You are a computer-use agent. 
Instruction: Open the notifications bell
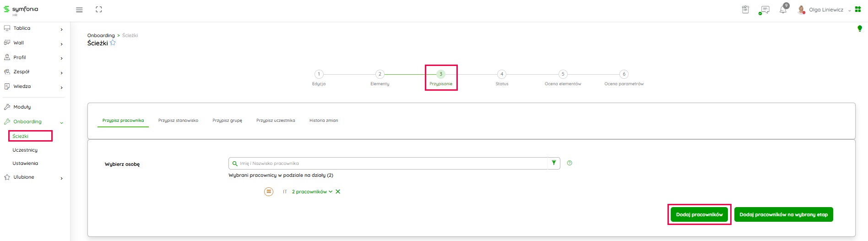pos(783,10)
